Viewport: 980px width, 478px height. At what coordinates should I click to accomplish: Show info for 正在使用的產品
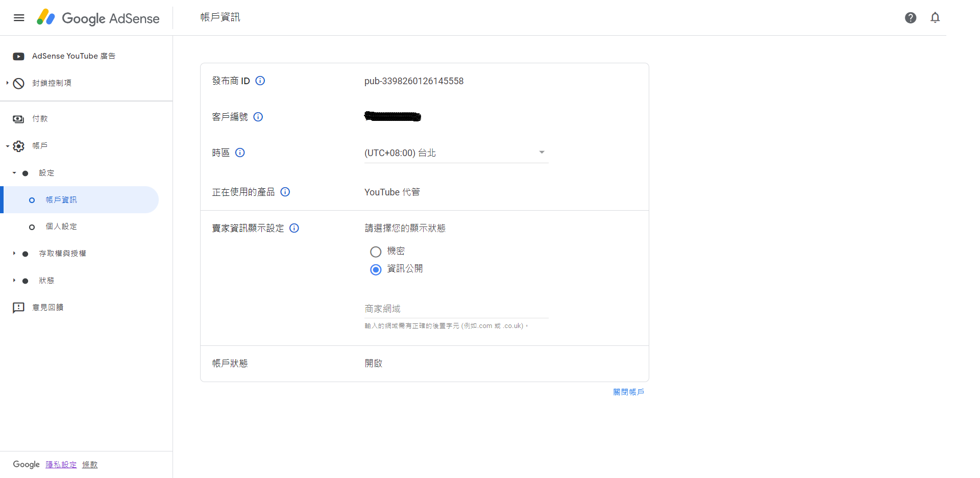point(285,192)
